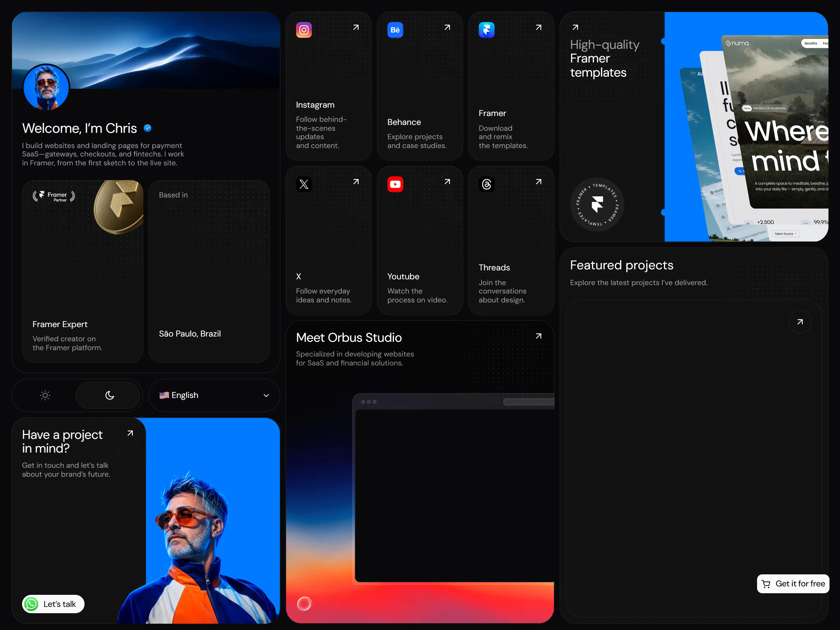
Task: Click arrow above High-quality Framer templates
Action: point(575,27)
